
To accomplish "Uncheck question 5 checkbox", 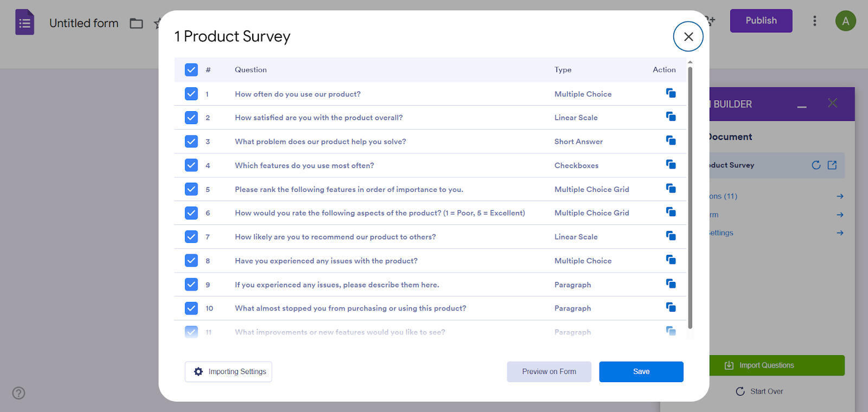I will pos(192,189).
